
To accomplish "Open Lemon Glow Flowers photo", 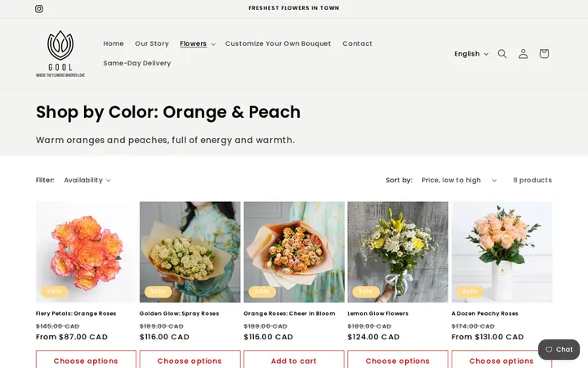I will pos(398,252).
